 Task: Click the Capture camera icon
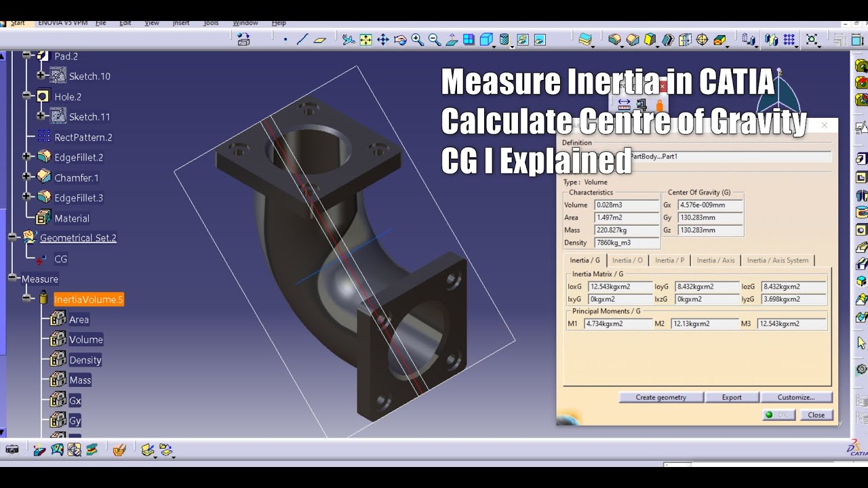(x=12, y=449)
